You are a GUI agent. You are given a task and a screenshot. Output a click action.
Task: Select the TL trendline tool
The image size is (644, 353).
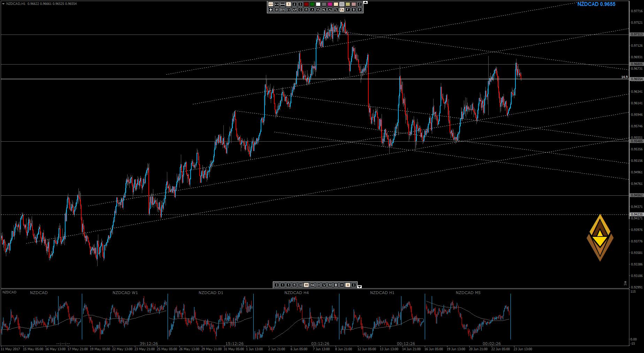click(336, 10)
